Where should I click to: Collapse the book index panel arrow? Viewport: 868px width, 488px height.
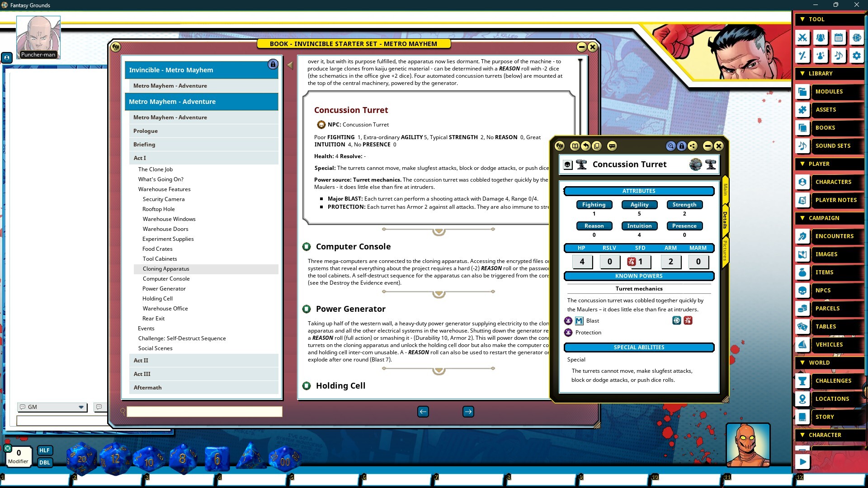(x=290, y=66)
